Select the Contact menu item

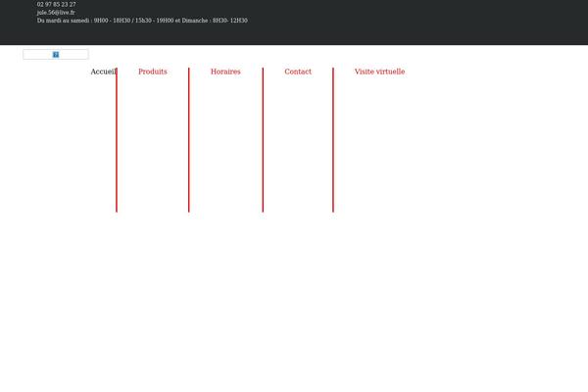[x=298, y=72]
